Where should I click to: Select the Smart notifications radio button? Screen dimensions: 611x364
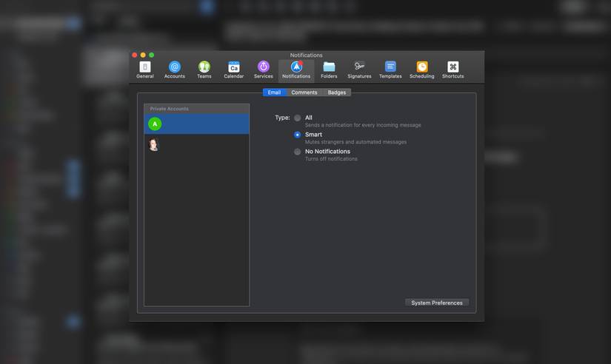pyautogui.click(x=297, y=135)
